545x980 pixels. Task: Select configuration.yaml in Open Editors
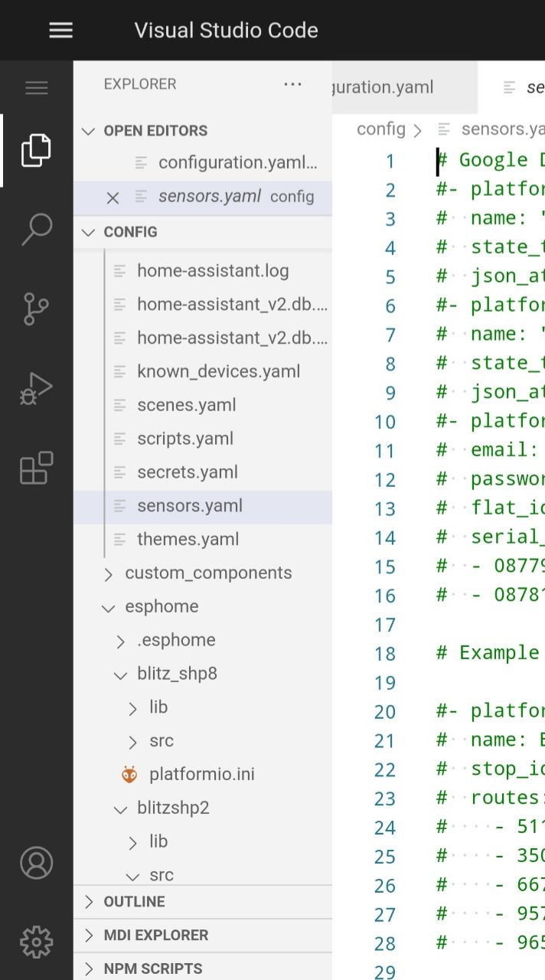click(203, 163)
